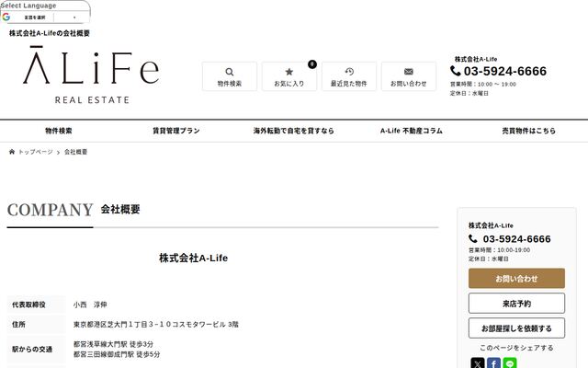Click お部屋探しを依頼する sidebar button

(516, 328)
